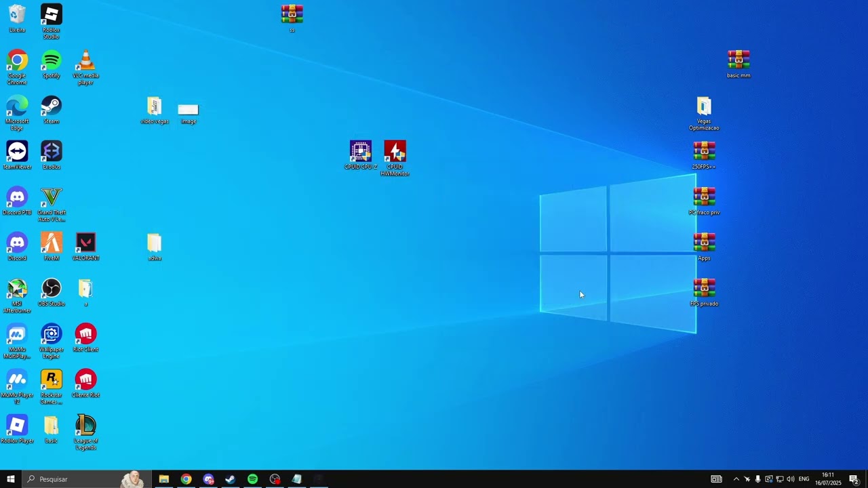The height and width of the screenshot is (488, 868).
Task: Select the Cliente Riot desktop shortcut
Action: coord(85,384)
